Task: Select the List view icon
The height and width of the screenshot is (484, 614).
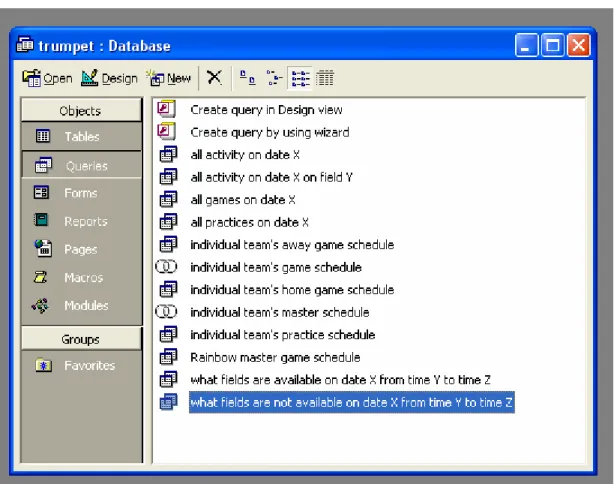Action: 300,78
